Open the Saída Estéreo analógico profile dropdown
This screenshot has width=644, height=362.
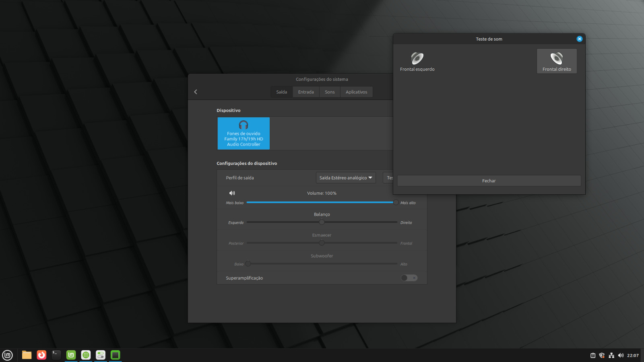(346, 178)
